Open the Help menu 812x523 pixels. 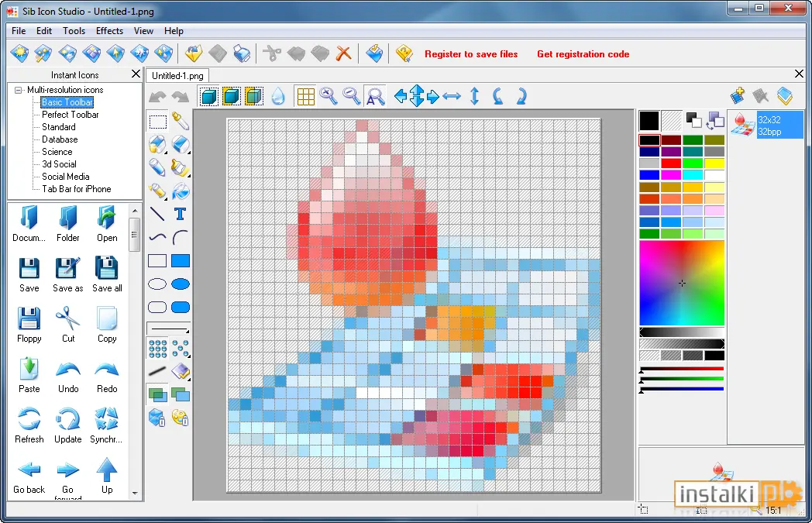point(174,31)
